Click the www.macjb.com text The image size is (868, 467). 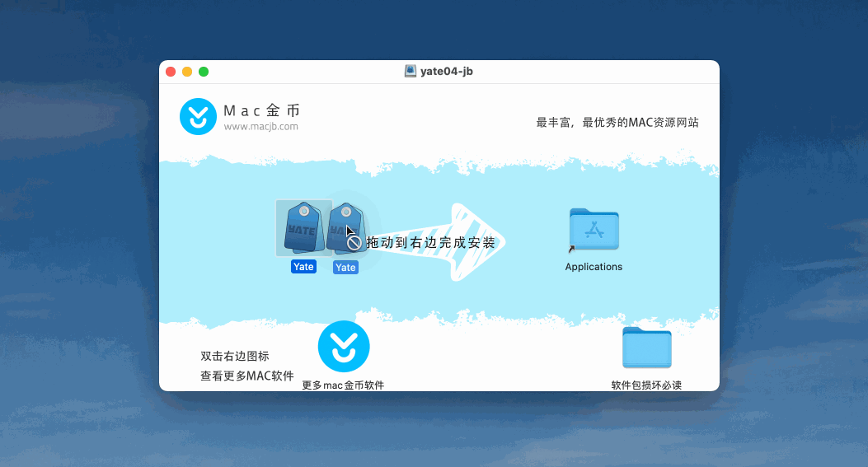click(x=260, y=127)
